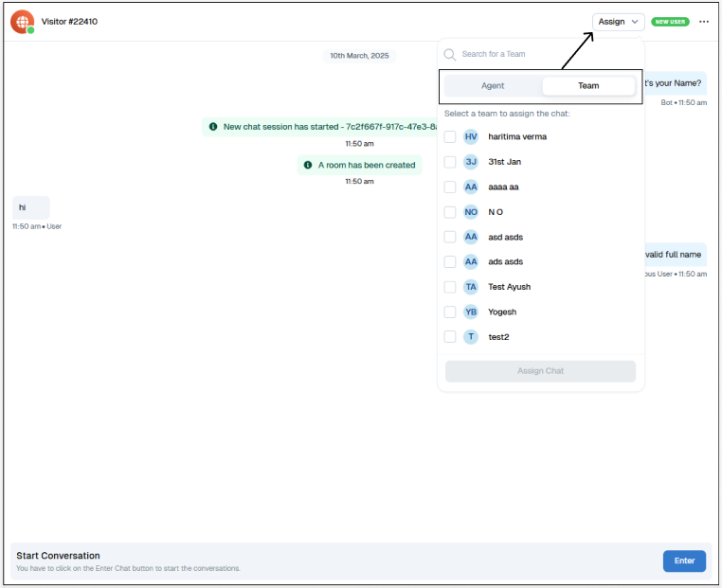
Task: Click the YB avatar for Yogesh
Action: tap(471, 312)
